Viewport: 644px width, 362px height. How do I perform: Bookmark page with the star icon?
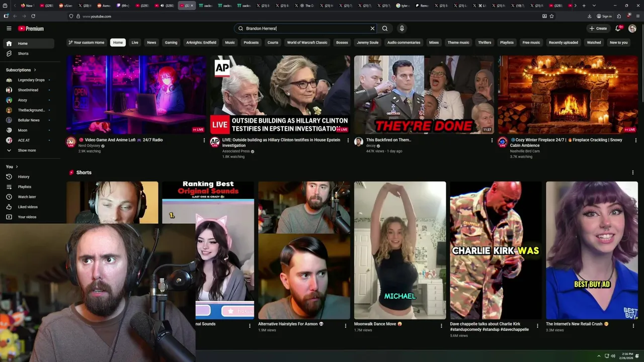click(552, 16)
